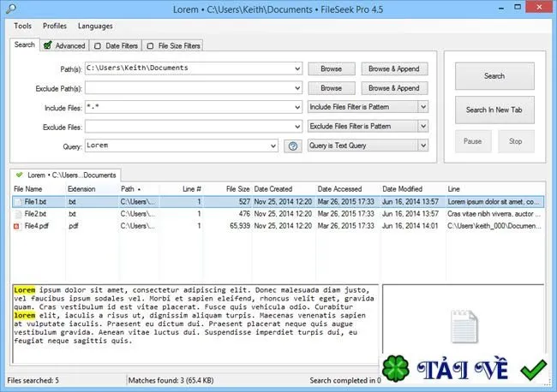This screenshot has height=392, width=557.
Task: Sort by Date Modified column header
Action: click(412, 189)
